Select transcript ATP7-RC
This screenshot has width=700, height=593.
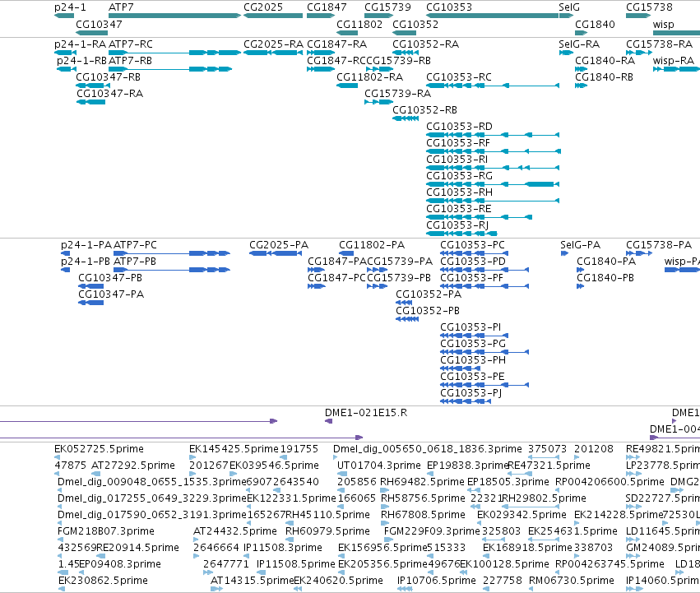[x=174, y=53]
